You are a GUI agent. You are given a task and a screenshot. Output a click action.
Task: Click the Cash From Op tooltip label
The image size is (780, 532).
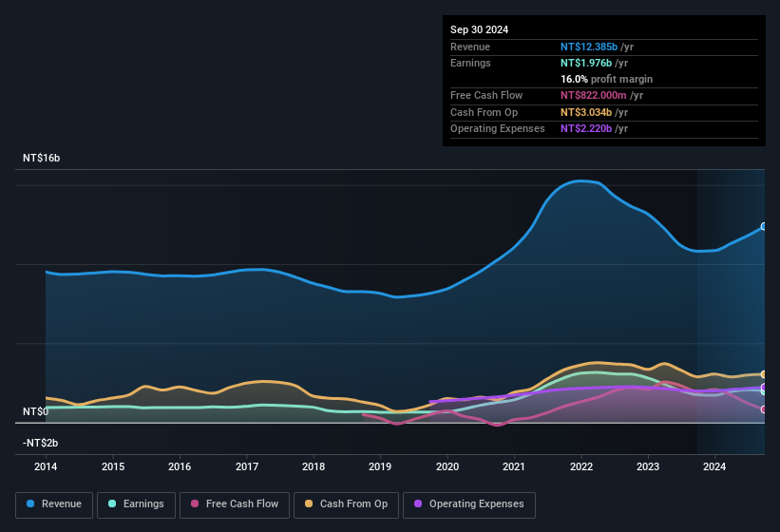[484, 112]
